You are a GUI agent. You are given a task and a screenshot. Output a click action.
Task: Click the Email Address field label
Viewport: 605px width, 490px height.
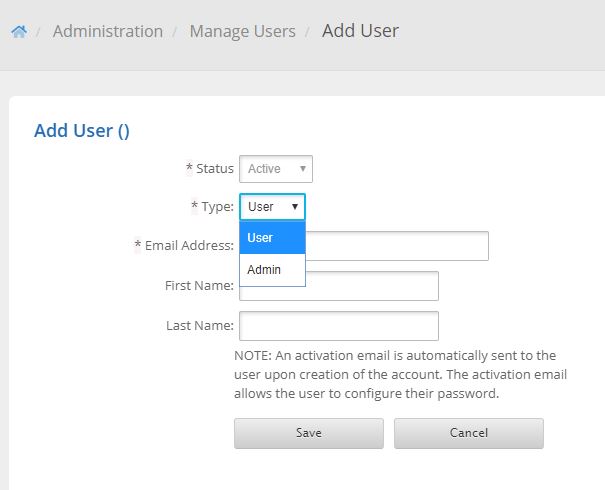(x=189, y=245)
